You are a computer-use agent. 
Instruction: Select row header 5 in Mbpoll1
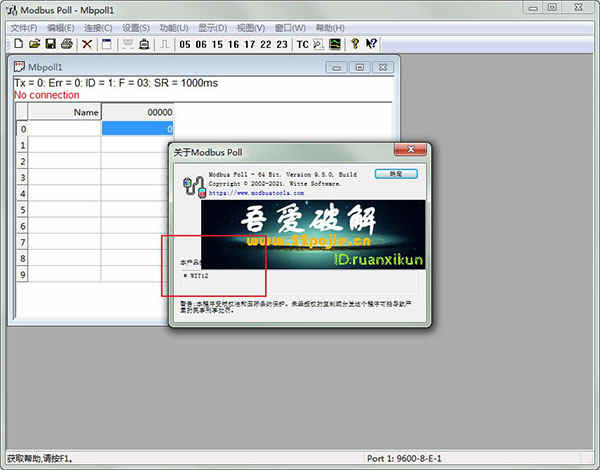click(23, 210)
